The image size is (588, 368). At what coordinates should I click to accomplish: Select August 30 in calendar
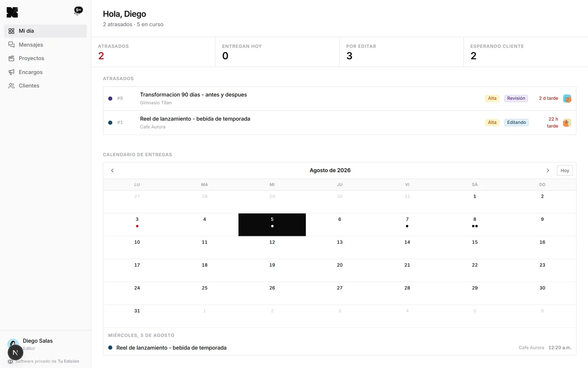coord(542,294)
